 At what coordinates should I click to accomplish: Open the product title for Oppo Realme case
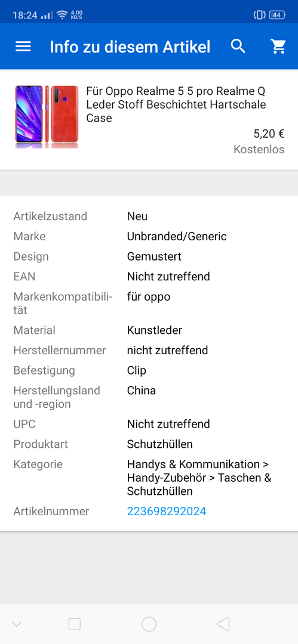(x=176, y=104)
